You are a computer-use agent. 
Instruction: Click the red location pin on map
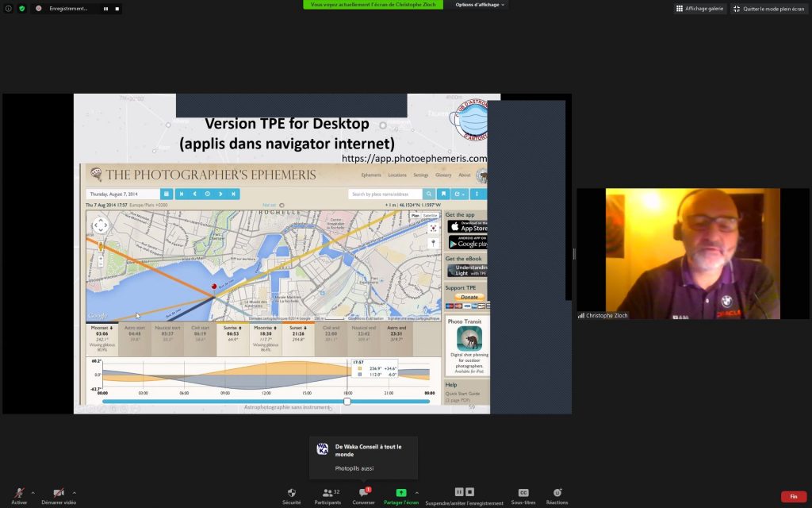point(214,287)
